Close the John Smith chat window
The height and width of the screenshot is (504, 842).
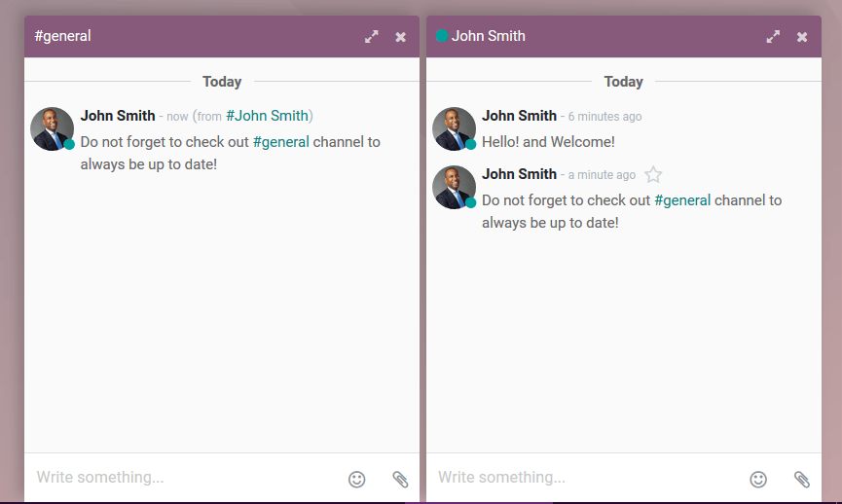(x=802, y=37)
